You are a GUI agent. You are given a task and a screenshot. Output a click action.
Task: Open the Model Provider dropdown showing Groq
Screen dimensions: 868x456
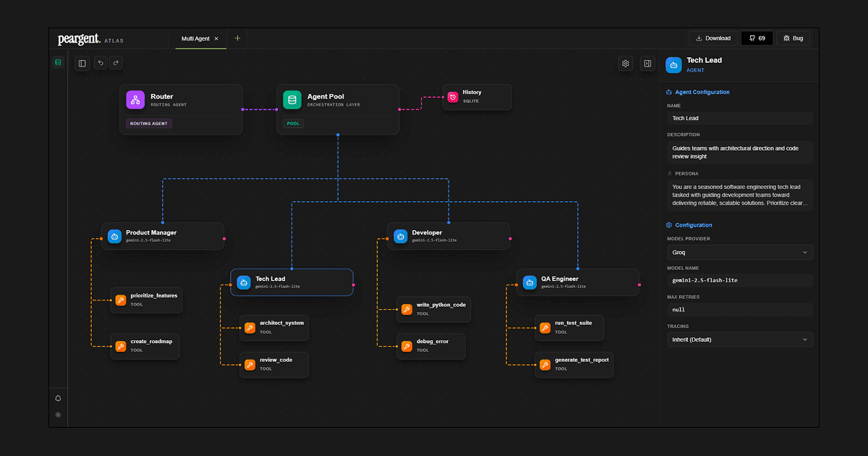(x=739, y=253)
